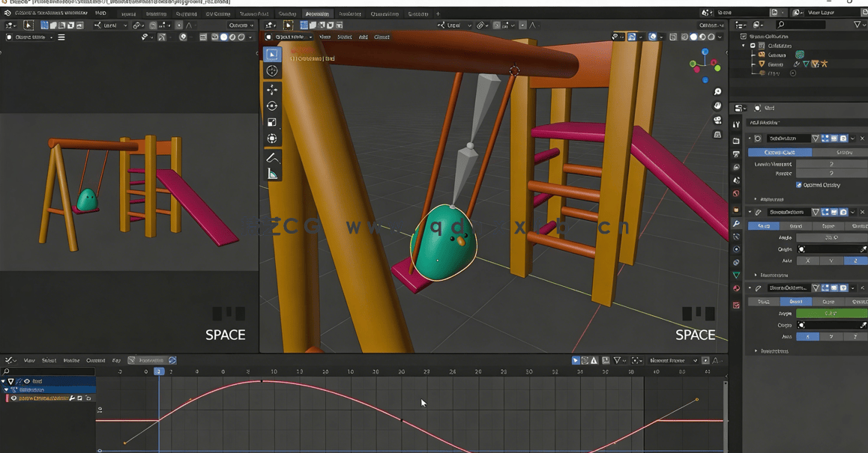Select the Rotate tool
The width and height of the screenshot is (868, 453).
272,106
